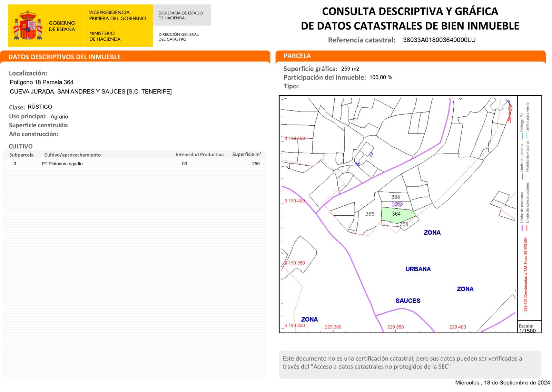The width and height of the screenshot is (552, 392).
Task: Click the scale '1/1500' value
Action: [527, 331]
